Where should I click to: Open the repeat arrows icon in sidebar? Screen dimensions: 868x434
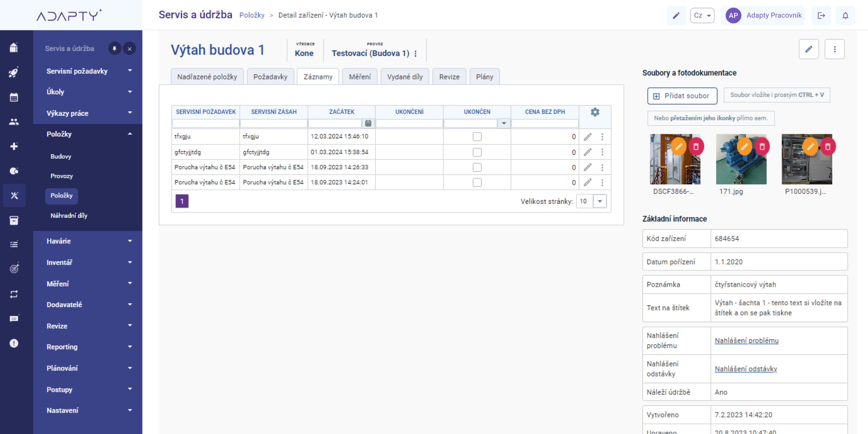[x=14, y=294]
